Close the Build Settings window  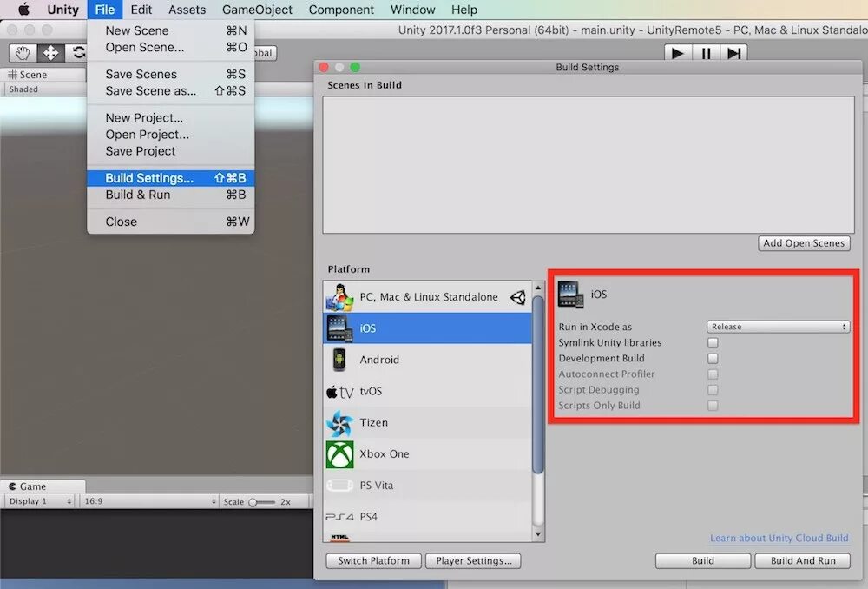click(x=324, y=68)
